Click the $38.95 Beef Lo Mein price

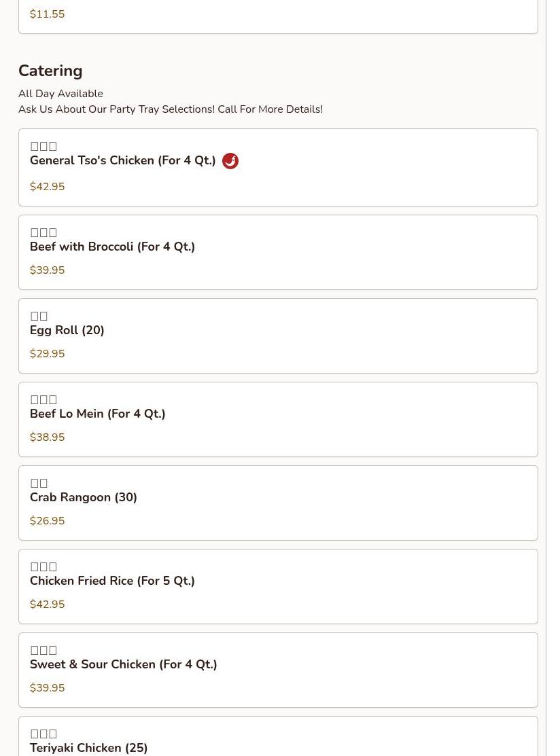click(x=48, y=437)
